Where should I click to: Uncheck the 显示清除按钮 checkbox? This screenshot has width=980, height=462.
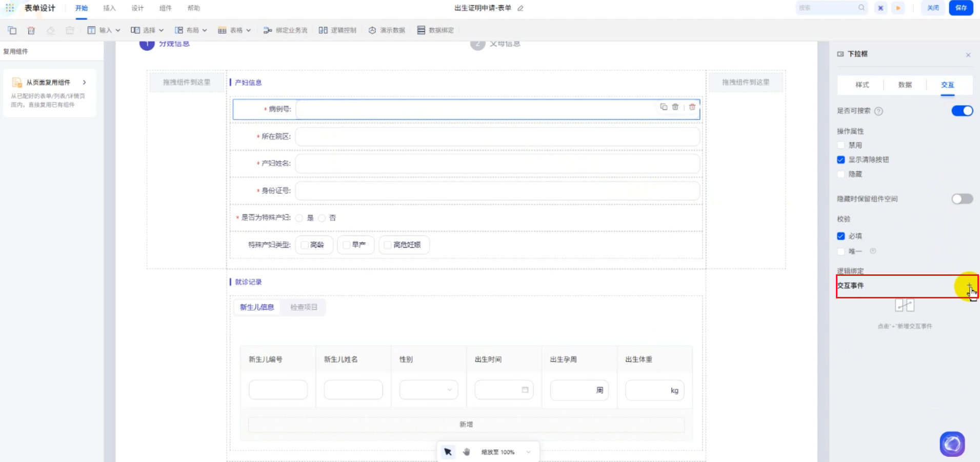click(x=841, y=160)
